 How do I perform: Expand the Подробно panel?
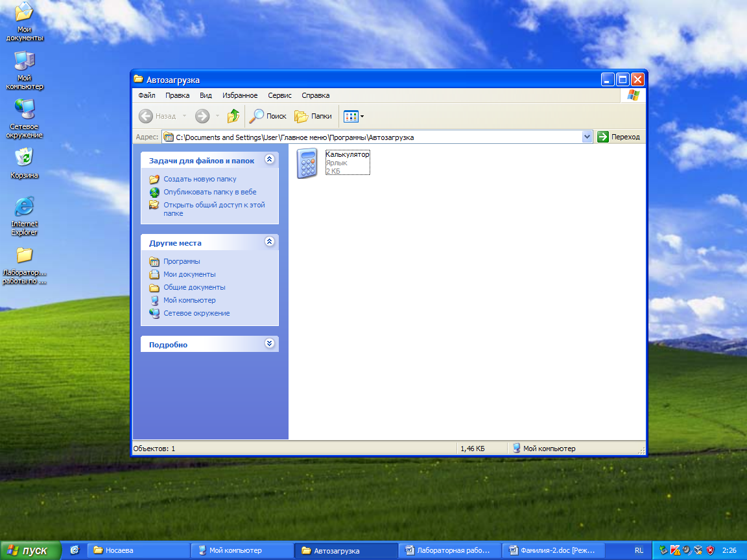(x=270, y=344)
